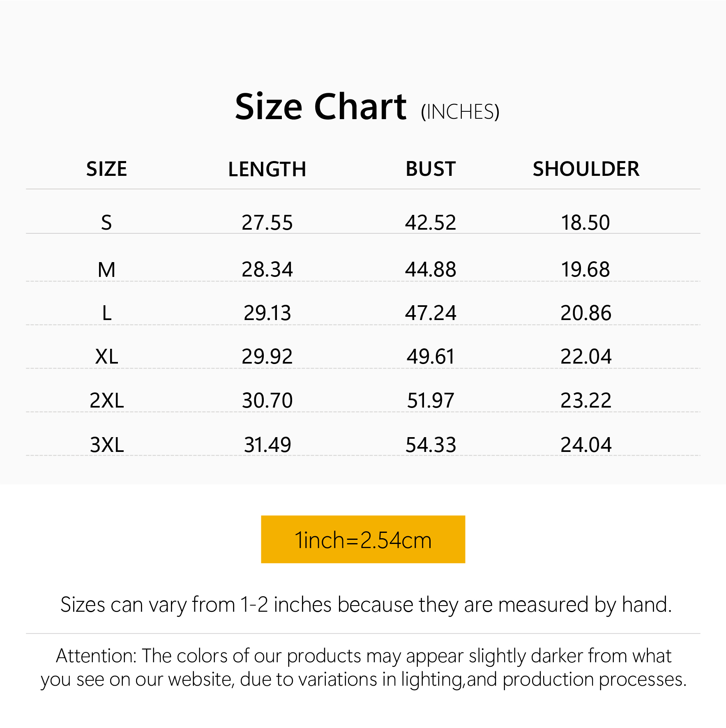Select the 2XL size row label
The width and height of the screenshot is (726, 728).
pyautogui.click(x=106, y=400)
